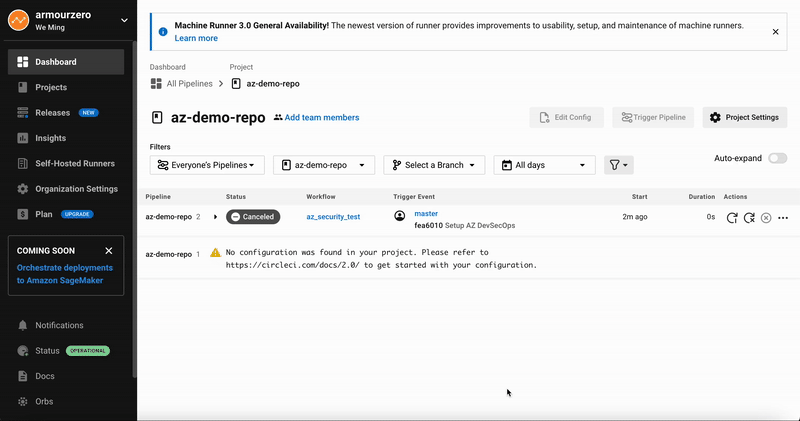Screen dimensions: 800x421
Task: Click the Add team members link
Action: pyautogui.click(x=316, y=117)
